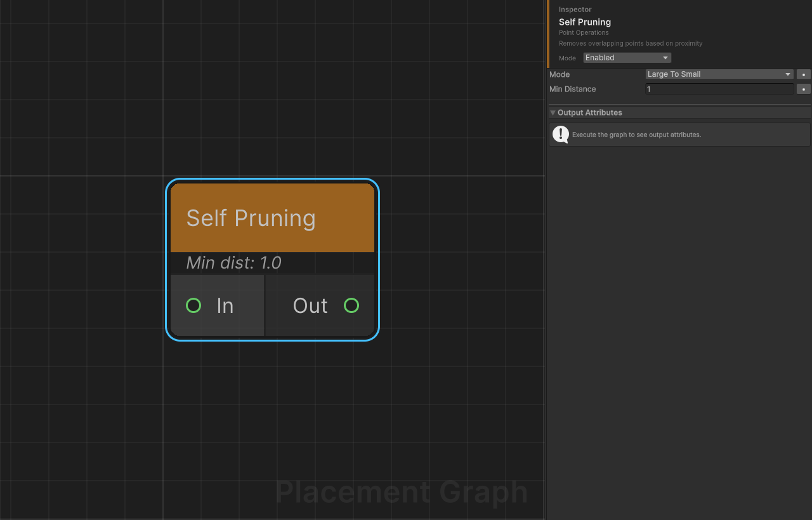Open the Enabled mode dropdown in Inspector
The height and width of the screenshot is (520, 812).
coord(627,58)
